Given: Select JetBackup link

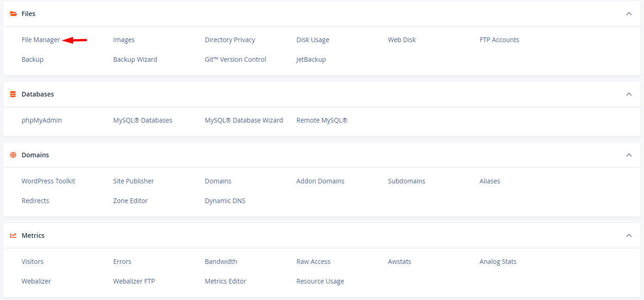Looking at the screenshot, I should [311, 59].
